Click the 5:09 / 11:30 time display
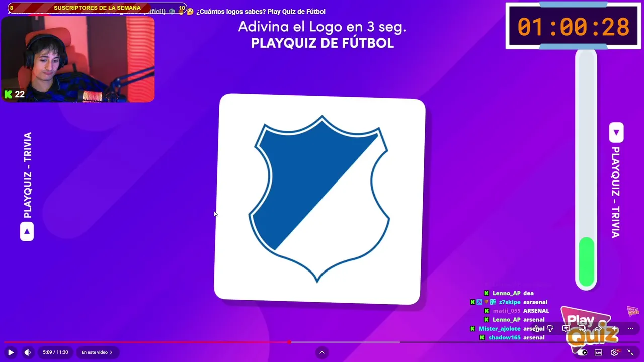 (x=55, y=352)
